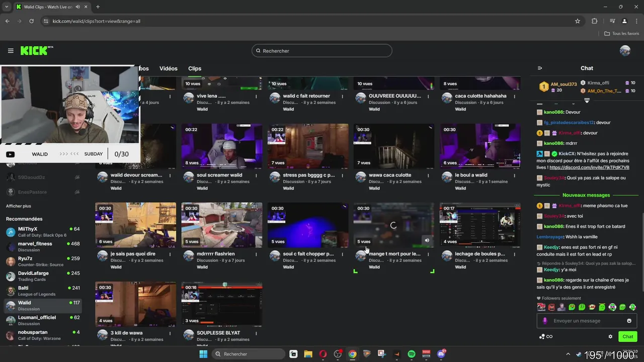Screen dimensions: 644x362
Task: Click the KICK logo
Action: (36, 50)
